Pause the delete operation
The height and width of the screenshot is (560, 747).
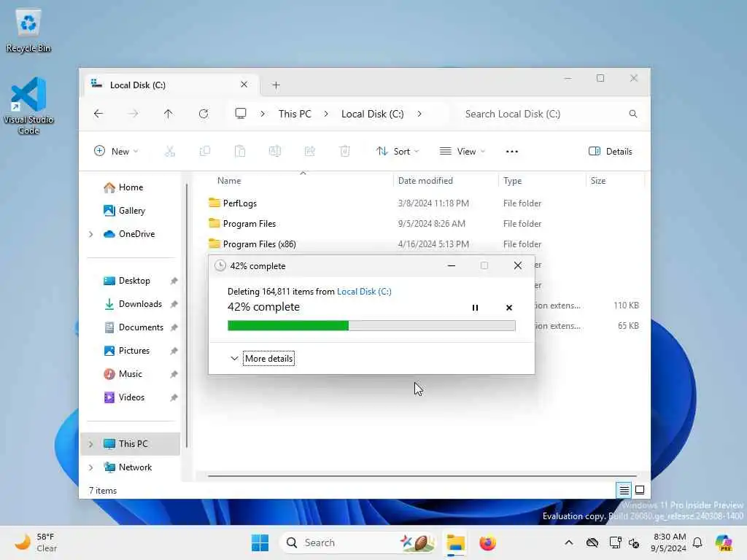[475, 308]
